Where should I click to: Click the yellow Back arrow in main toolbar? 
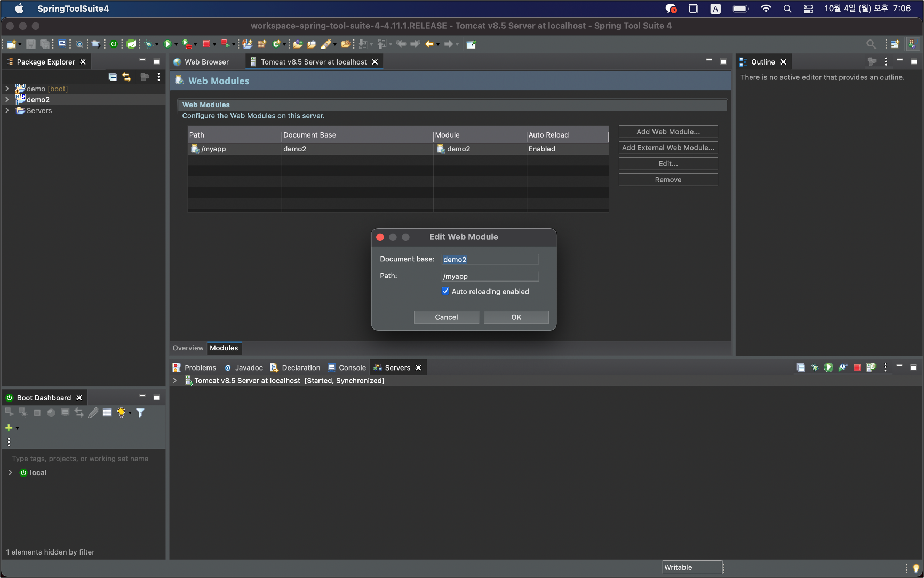click(x=429, y=44)
